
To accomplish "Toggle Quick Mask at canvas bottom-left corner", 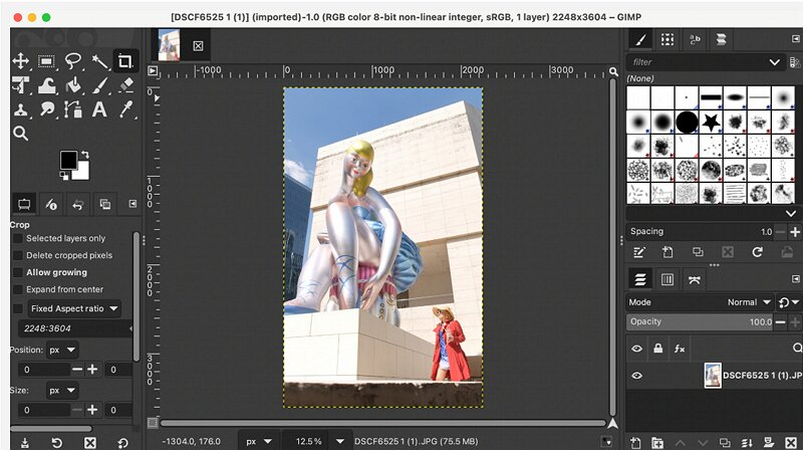I will tap(153, 422).
